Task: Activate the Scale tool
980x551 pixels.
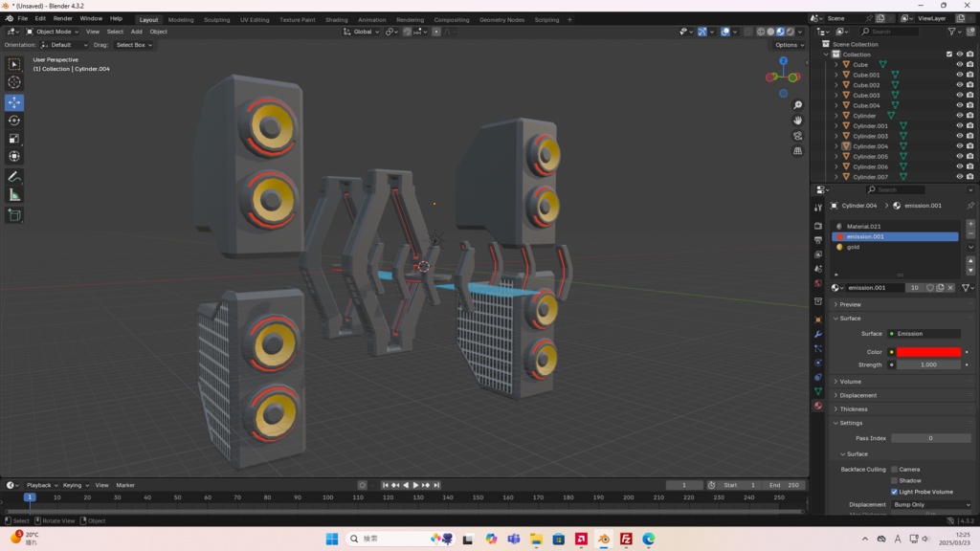Action: (14, 139)
